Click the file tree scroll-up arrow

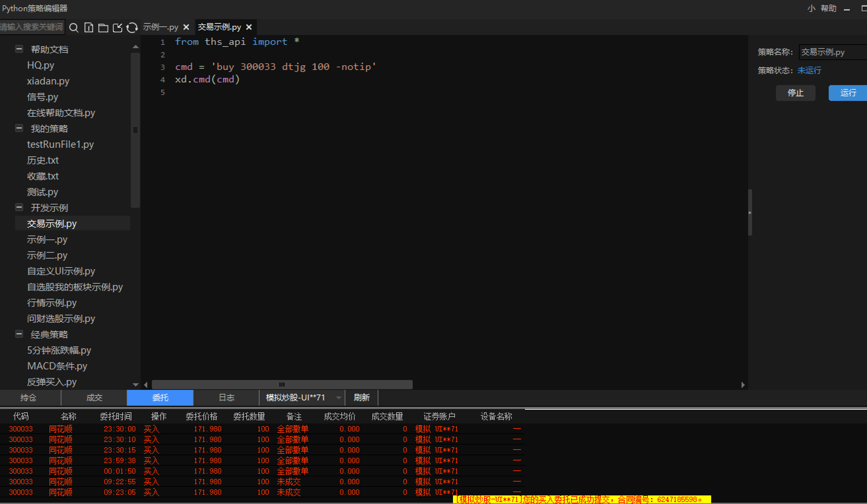[x=136, y=47]
